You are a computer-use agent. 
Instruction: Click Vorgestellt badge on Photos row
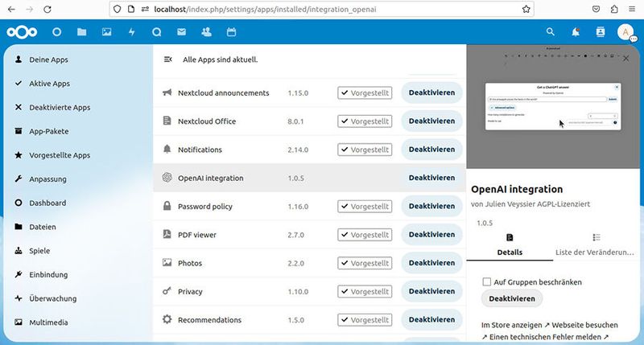[365, 263]
